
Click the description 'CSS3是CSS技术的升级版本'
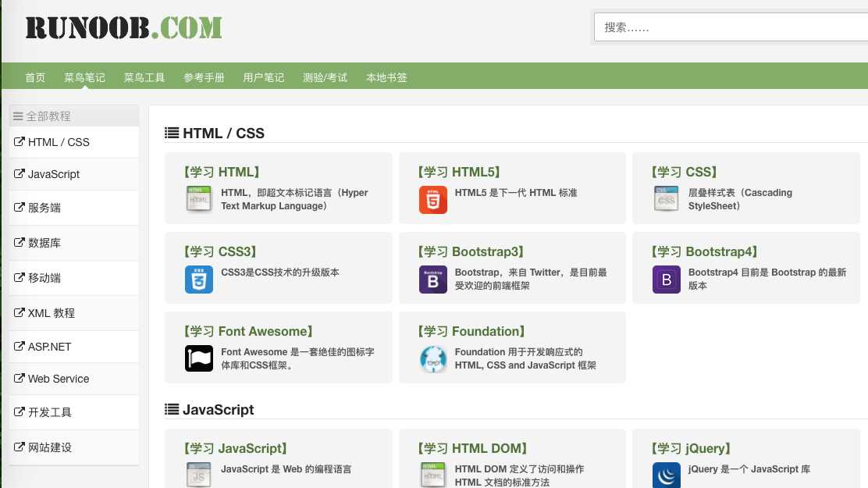tap(280, 272)
